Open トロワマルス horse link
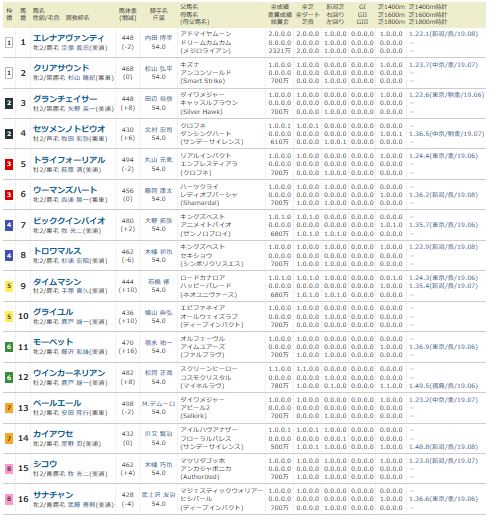 tap(57, 251)
